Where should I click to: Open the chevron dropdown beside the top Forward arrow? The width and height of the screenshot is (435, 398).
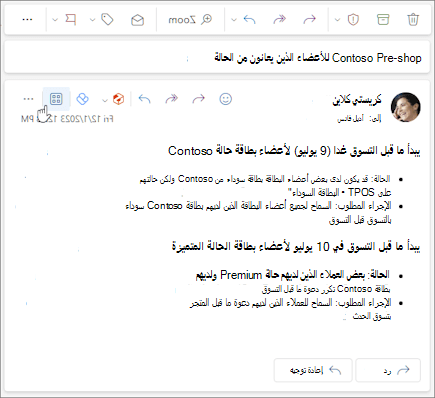tap(234, 20)
